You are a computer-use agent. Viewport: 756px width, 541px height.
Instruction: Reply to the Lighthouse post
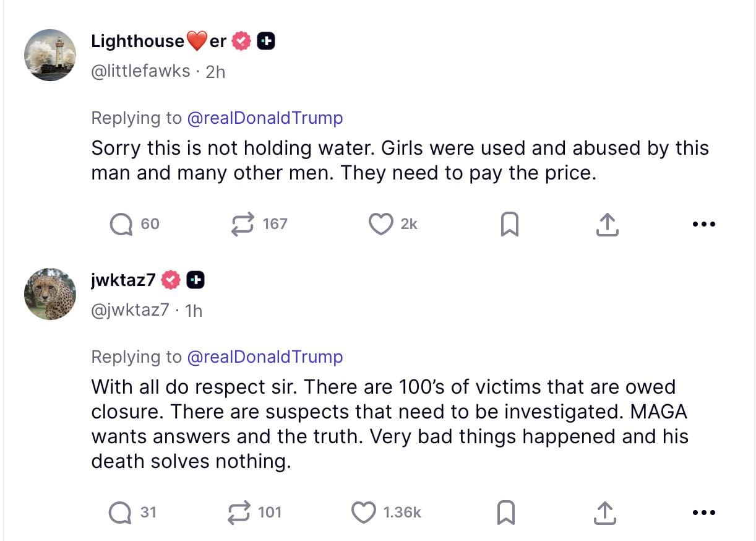click(122, 224)
